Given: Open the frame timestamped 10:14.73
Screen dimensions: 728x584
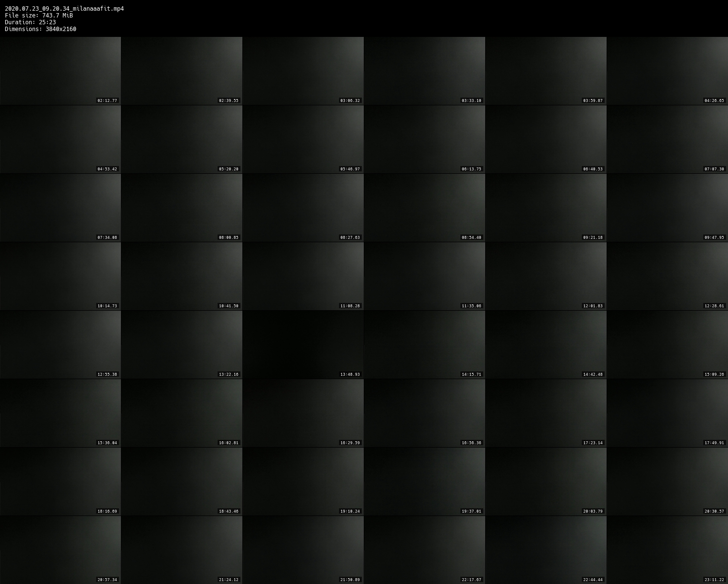Looking at the screenshot, I should [x=60, y=276].
